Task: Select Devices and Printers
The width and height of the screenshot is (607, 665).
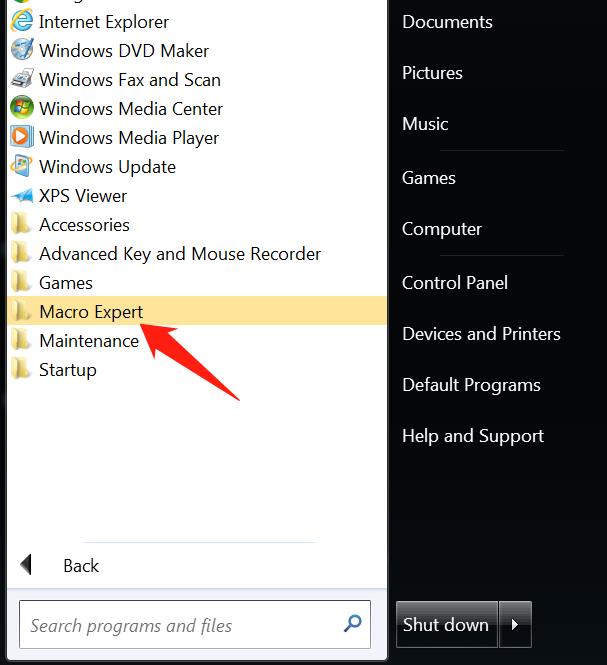Action: point(481,334)
